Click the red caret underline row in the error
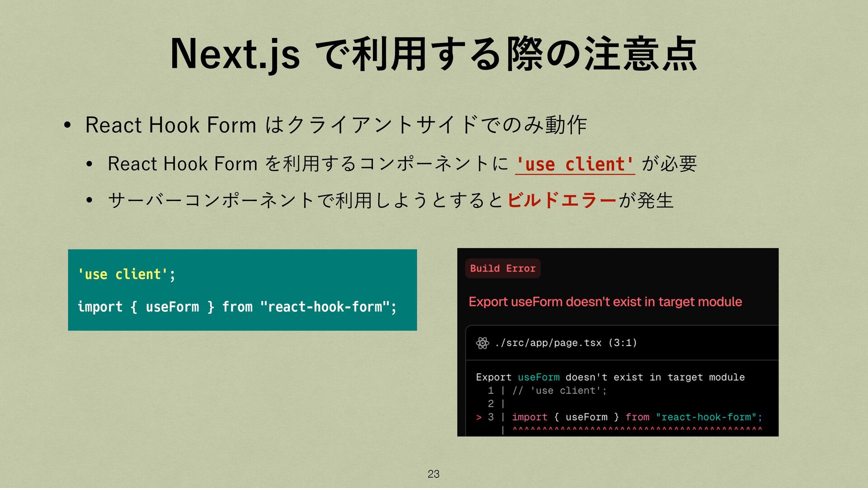The image size is (868, 488). click(x=637, y=429)
